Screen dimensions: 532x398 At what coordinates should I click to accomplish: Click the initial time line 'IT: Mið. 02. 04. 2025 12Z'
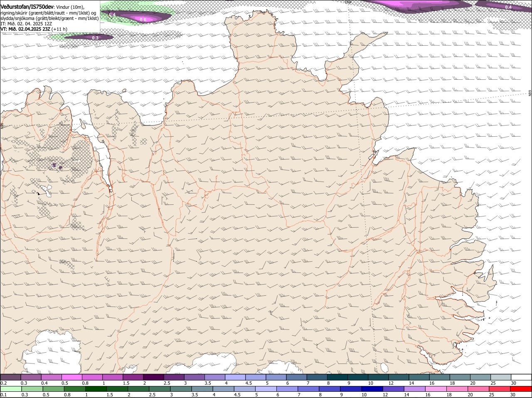[x=26, y=24]
